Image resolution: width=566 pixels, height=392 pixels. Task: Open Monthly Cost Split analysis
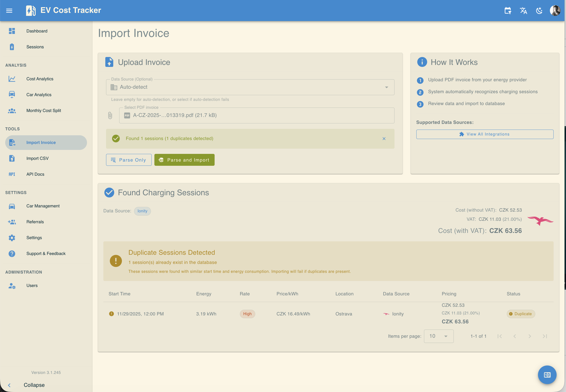point(44,111)
